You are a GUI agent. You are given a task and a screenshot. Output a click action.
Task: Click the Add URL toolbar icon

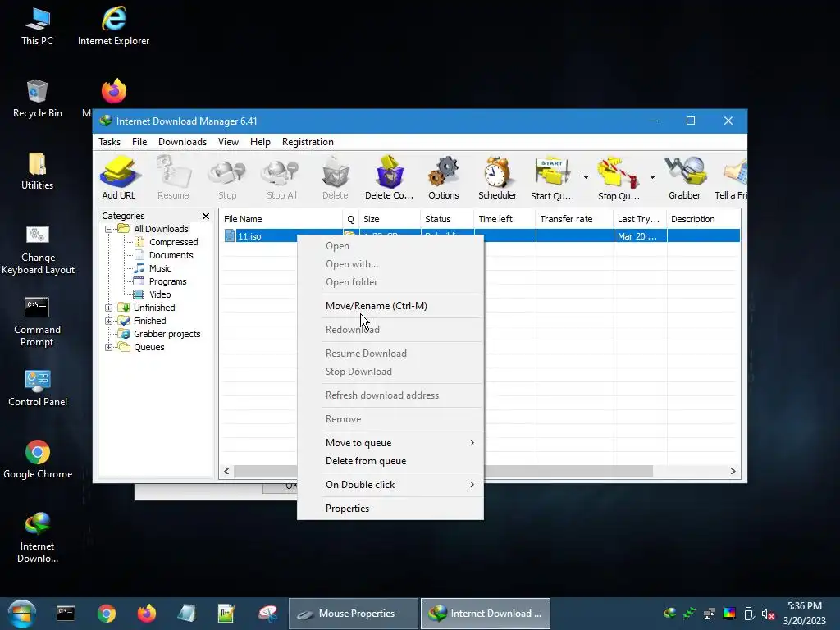119,177
